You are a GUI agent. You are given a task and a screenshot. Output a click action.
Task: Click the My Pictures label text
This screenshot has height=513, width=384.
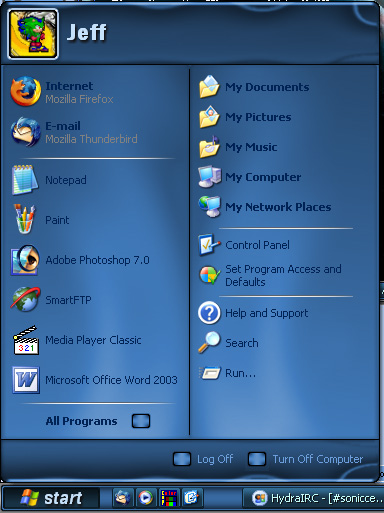(x=258, y=117)
